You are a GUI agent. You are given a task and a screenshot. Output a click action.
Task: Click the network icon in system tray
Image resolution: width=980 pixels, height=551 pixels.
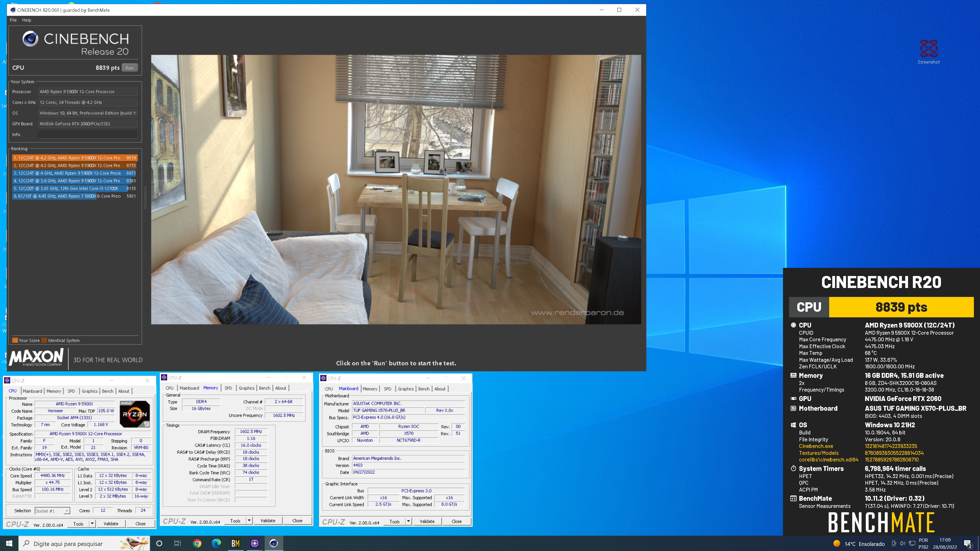tap(912, 544)
